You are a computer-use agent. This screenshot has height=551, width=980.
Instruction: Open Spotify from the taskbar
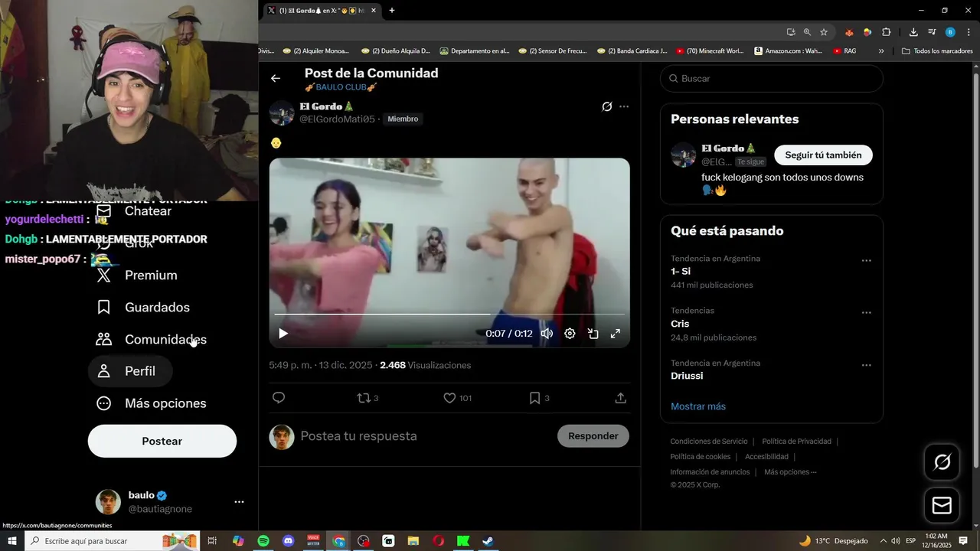263,541
